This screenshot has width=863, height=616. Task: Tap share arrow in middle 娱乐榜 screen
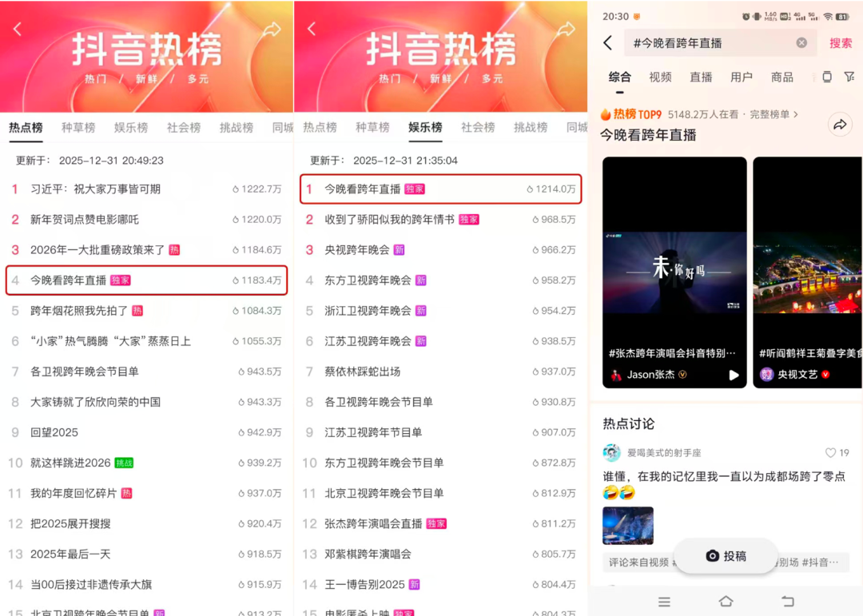[566, 30]
